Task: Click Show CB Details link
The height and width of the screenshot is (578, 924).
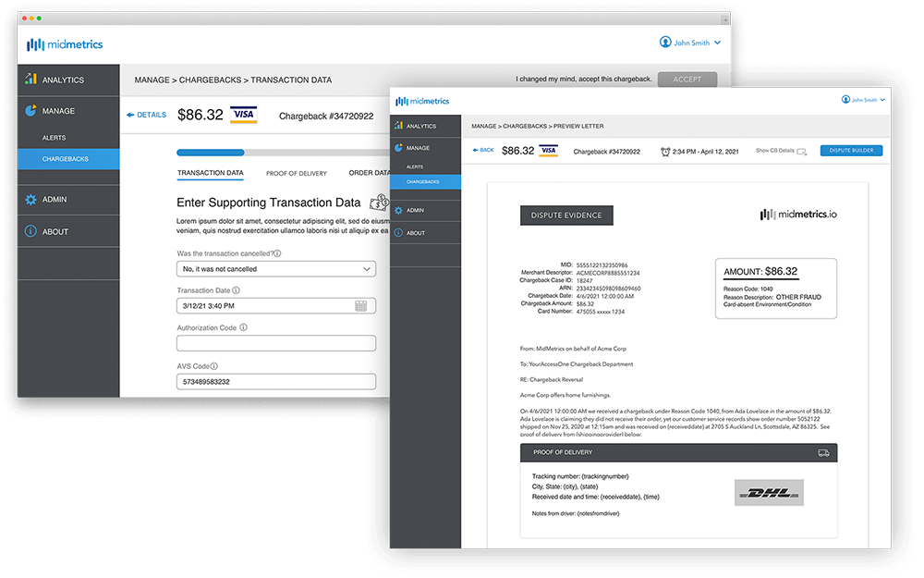Action: pos(775,151)
